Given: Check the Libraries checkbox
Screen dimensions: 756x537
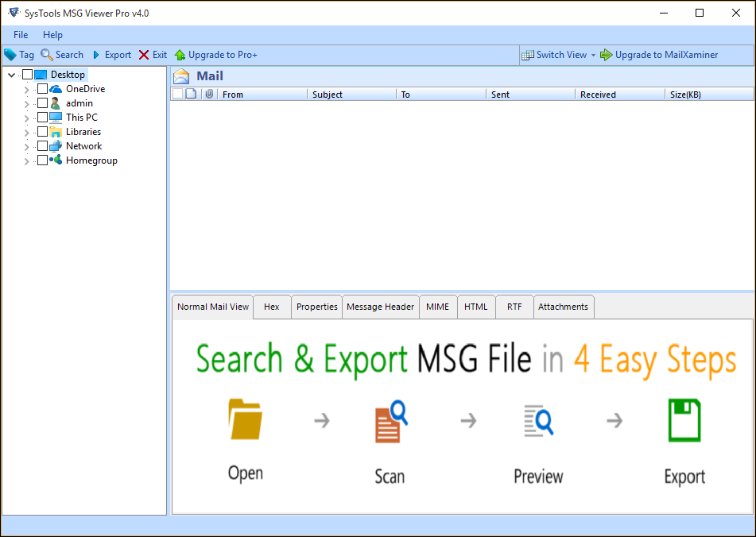Looking at the screenshot, I should tap(42, 132).
